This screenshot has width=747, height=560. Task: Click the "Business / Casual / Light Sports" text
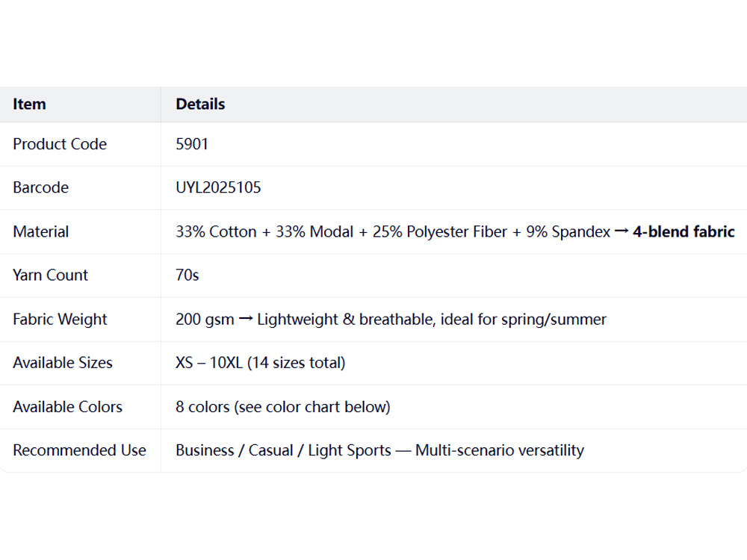click(283, 450)
